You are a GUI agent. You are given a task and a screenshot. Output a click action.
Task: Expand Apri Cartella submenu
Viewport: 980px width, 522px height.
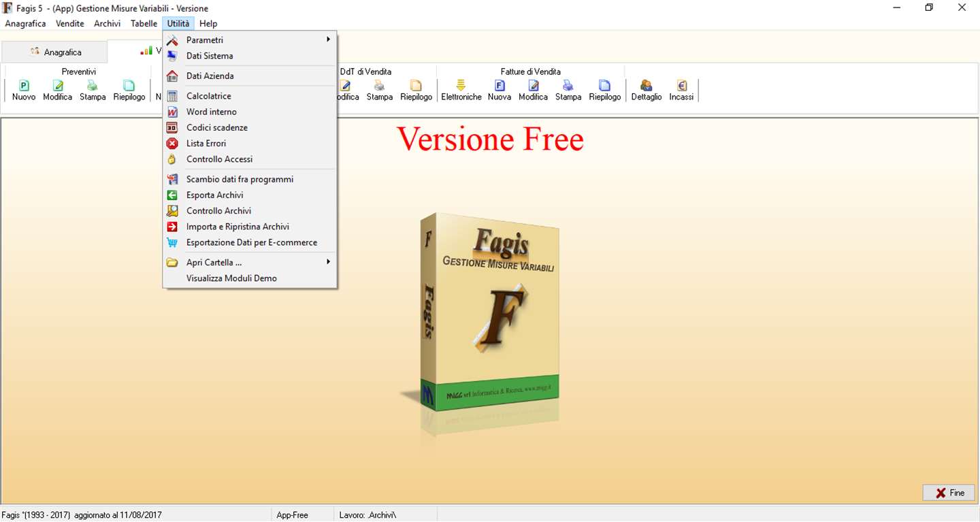click(250, 262)
